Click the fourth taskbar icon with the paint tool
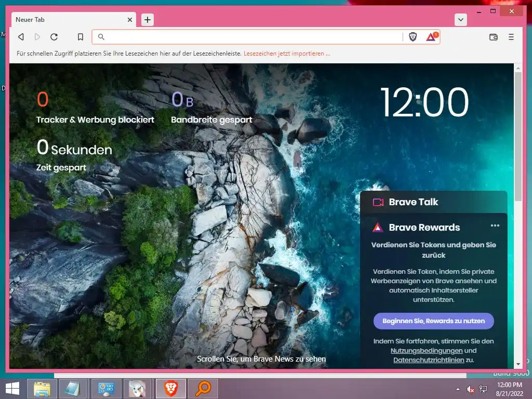This screenshot has width=532, height=399. pyautogui.click(x=138, y=389)
